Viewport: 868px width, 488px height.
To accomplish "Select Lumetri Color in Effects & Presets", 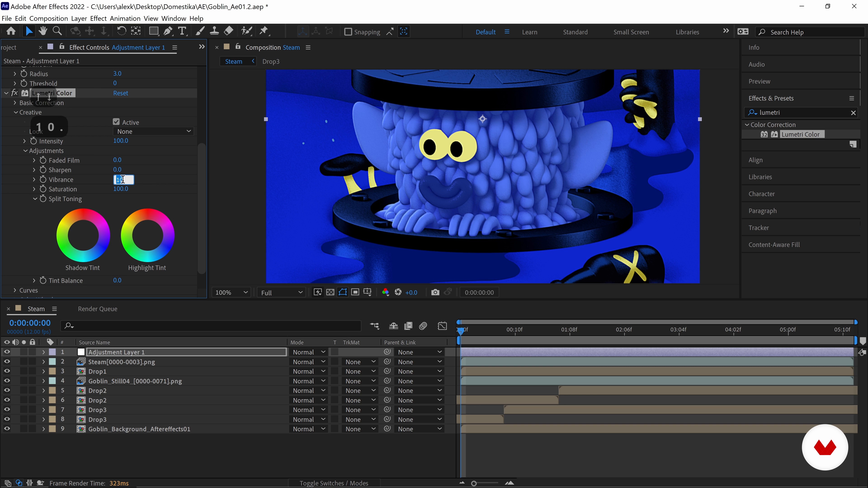I will click(x=800, y=134).
